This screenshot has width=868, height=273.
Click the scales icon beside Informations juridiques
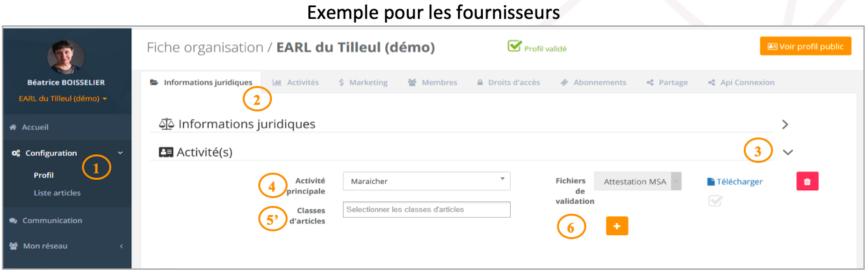tap(167, 124)
